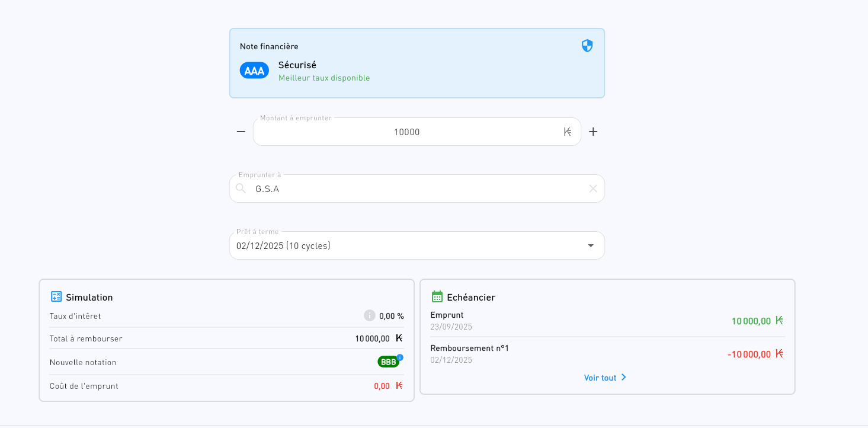Select the Remboursement n°1 schedule entry

click(x=607, y=354)
